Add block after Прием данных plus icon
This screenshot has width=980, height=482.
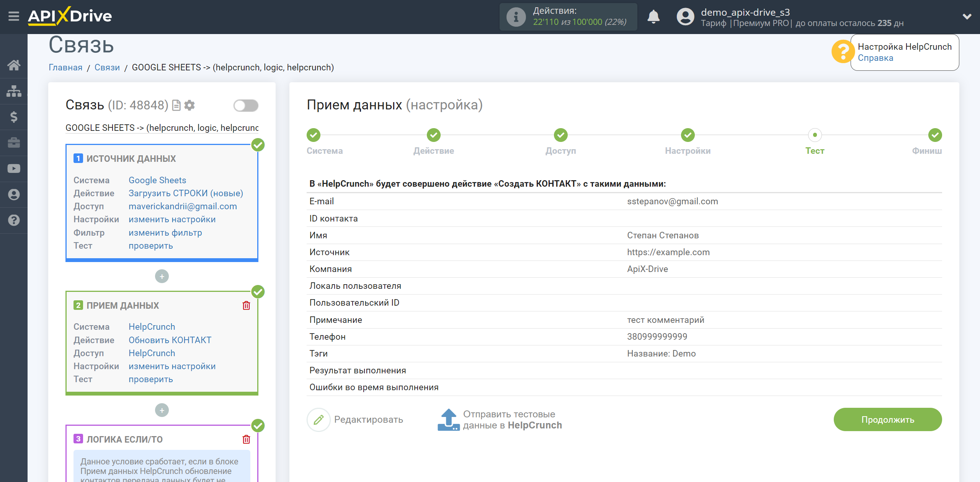(162, 410)
